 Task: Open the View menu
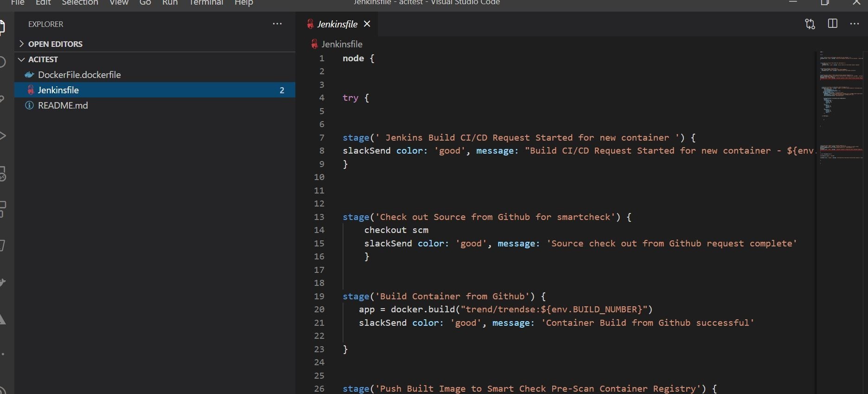(x=119, y=3)
